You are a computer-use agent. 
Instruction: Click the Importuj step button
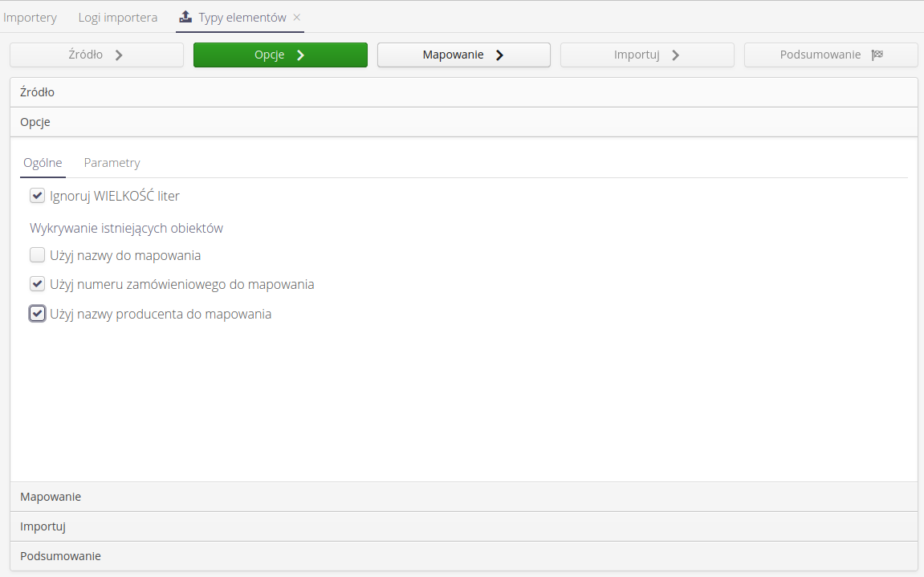647,55
